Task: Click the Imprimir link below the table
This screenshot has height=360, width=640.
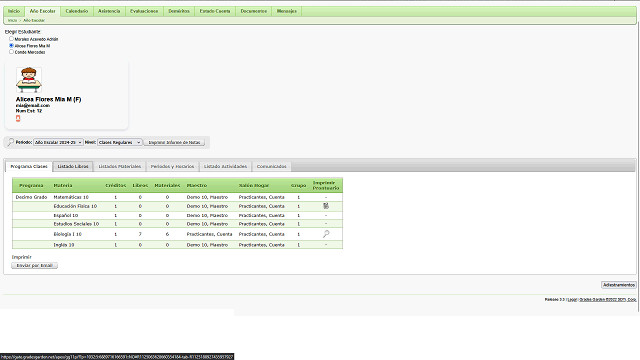Action: [22, 257]
